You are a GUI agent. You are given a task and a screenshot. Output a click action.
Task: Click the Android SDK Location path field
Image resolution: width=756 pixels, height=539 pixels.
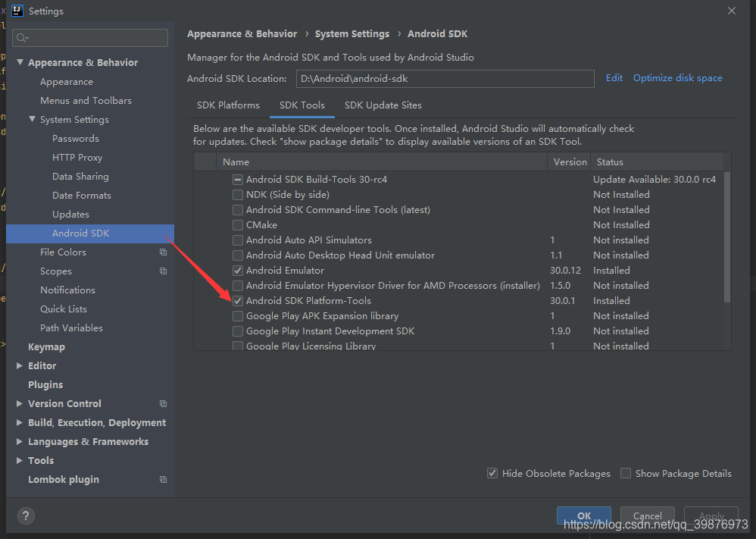point(445,79)
